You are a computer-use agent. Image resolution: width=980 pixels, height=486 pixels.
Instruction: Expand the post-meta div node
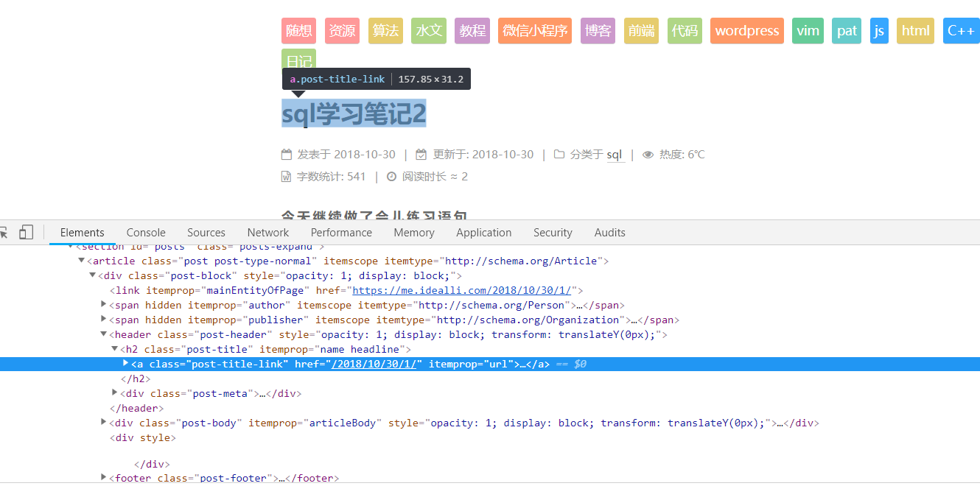[115, 393]
